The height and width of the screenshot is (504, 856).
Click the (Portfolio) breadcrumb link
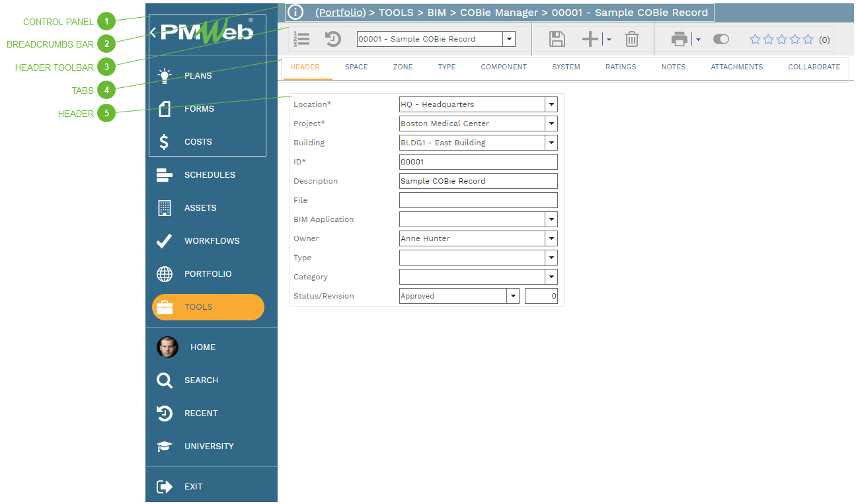pos(338,12)
